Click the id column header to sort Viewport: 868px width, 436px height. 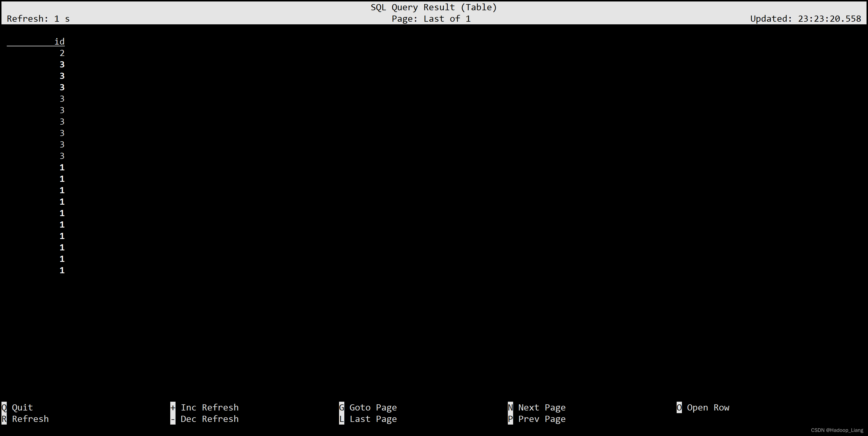[x=59, y=40]
